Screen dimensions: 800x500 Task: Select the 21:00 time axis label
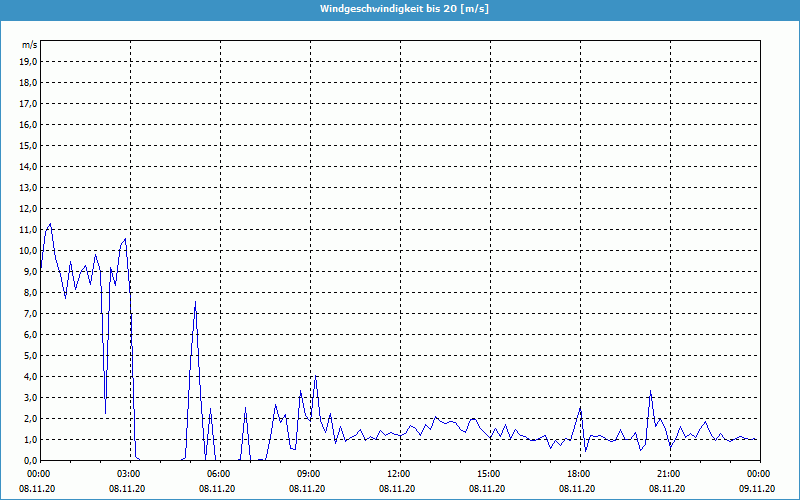coord(669,473)
